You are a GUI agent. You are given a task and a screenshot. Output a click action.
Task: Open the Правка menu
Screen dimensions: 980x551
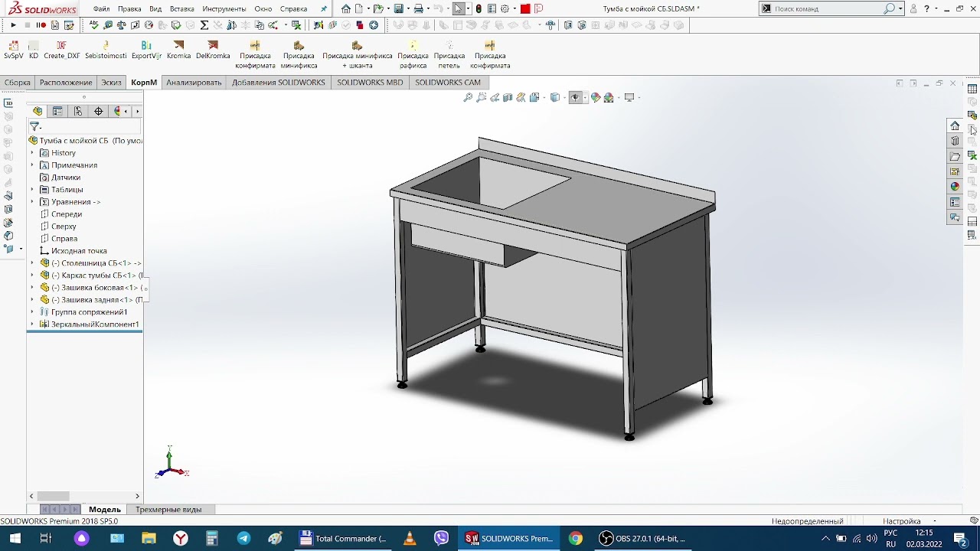(129, 9)
